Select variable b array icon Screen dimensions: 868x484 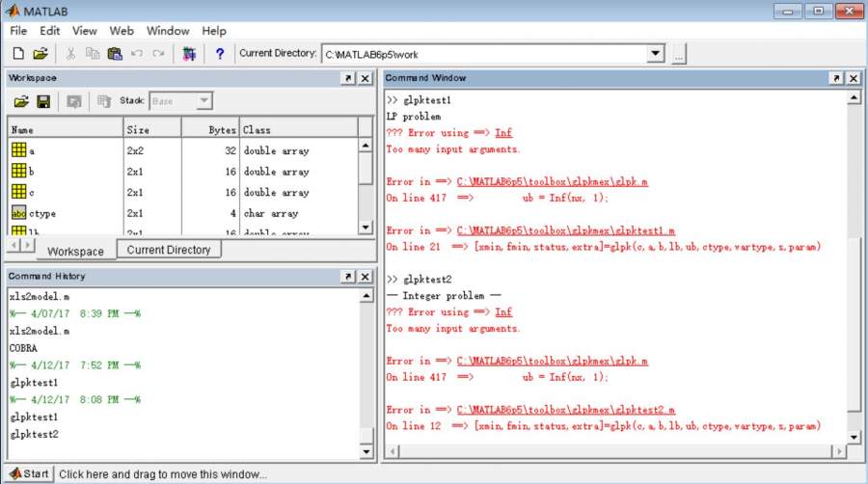click(19, 171)
